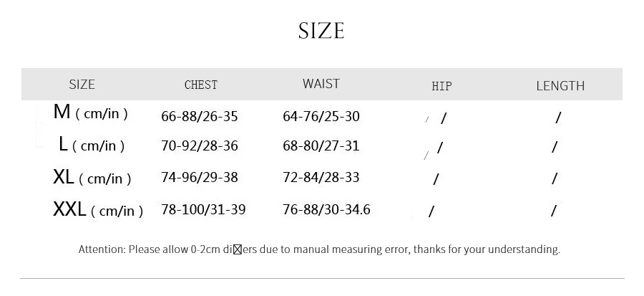The image size is (644, 296).
Task: Click waist value 72-84/28-33
Action: (x=321, y=177)
